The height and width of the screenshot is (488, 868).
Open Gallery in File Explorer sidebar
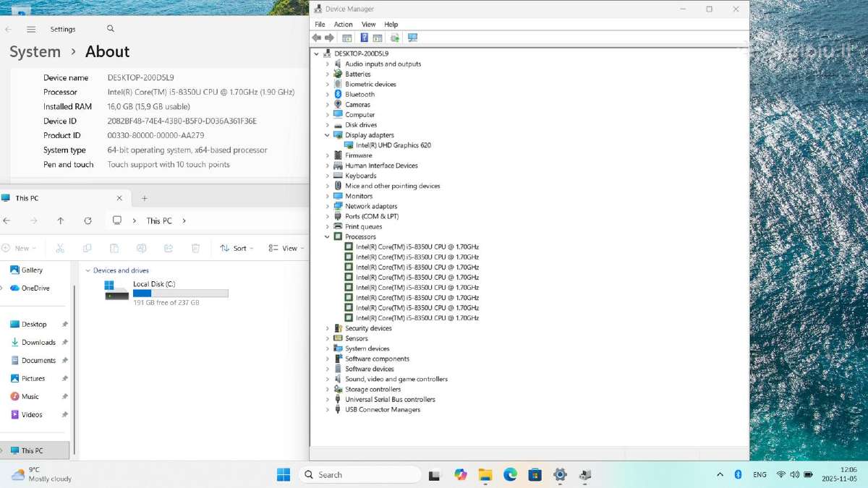32,270
